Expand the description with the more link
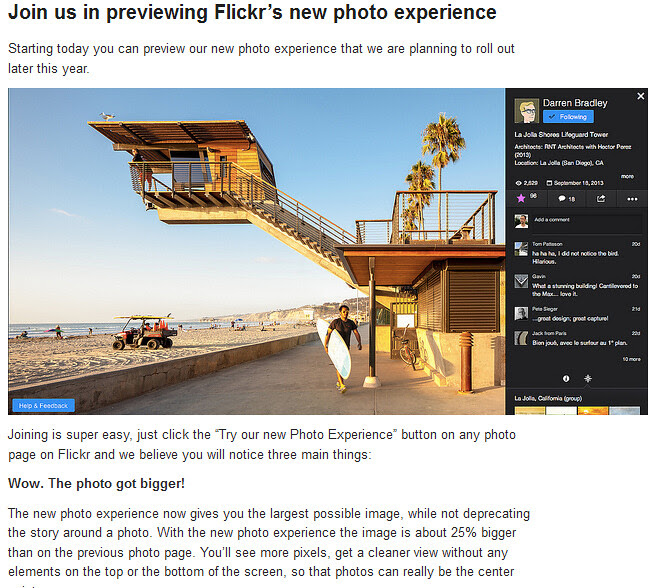659x588 pixels. click(627, 177)
